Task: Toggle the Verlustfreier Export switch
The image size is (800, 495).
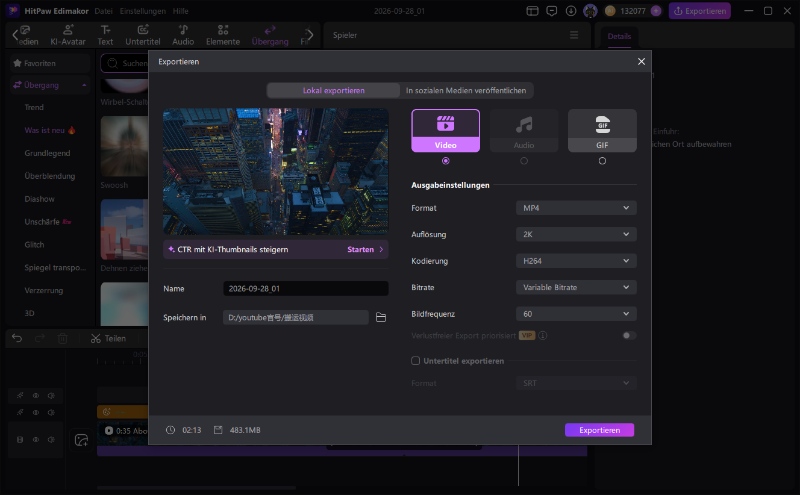Action: [629, 335]
